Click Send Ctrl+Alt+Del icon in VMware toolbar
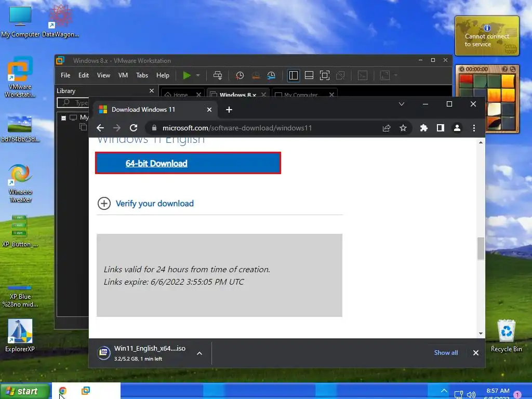This screenshot has width=532, height=399. coord(218,75)
